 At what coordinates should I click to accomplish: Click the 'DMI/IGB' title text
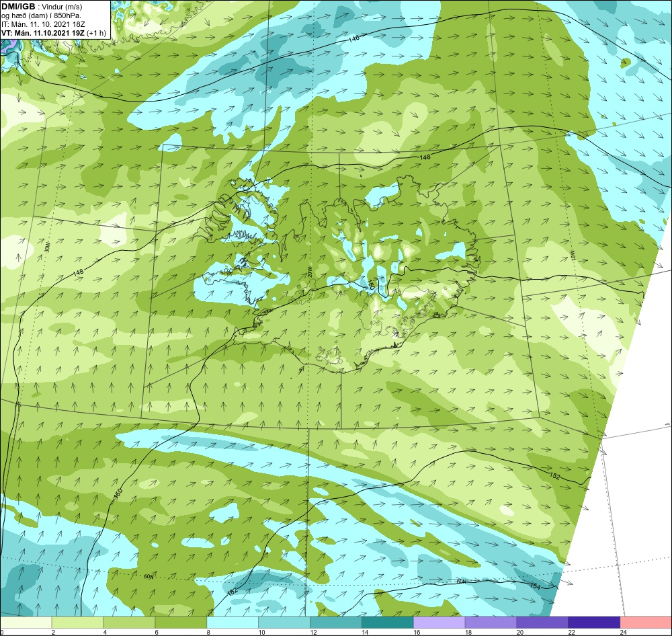pos(18,7)
